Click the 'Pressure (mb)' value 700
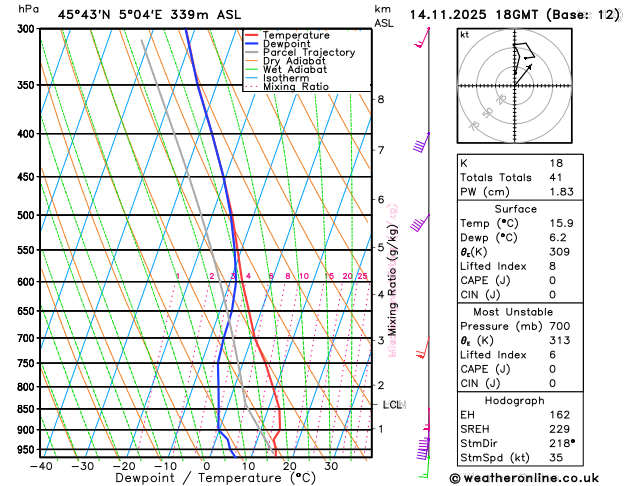 tap(560, 326)
